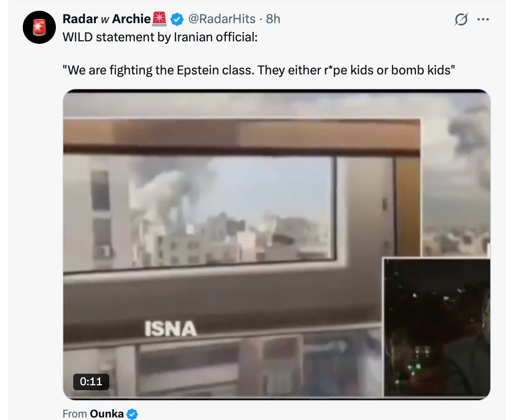The width and height of the screenshot is (518, 420).
Task: Open the Ounka source account link
Action: coord(107,414)
